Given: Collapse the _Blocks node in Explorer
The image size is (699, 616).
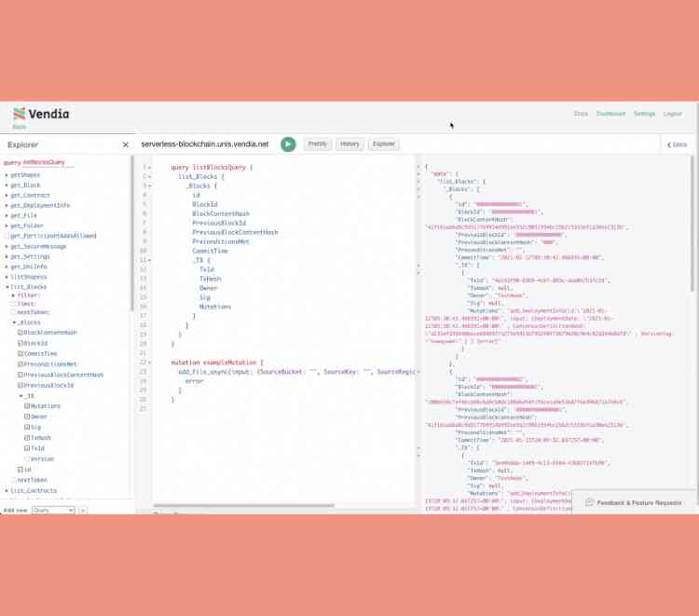Looking at the screenshot, I should [x=14, y=322].
